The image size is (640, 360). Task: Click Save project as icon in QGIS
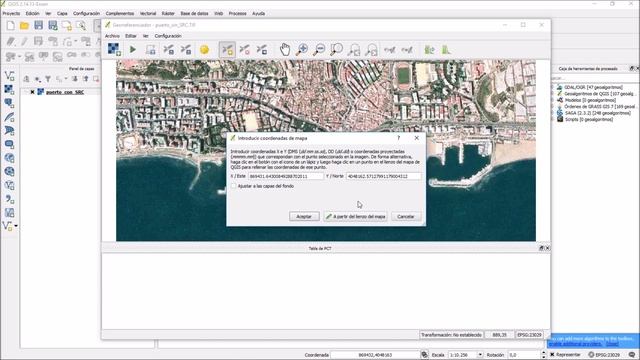[x=53, y=26]
